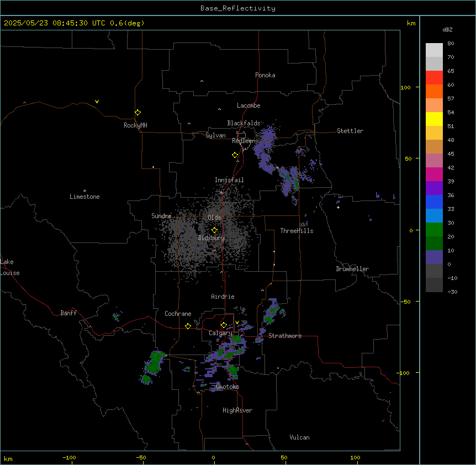Click the 100 tick on right axis
The width and height of the screenshot is (476, 465).
tap(405, 87)
